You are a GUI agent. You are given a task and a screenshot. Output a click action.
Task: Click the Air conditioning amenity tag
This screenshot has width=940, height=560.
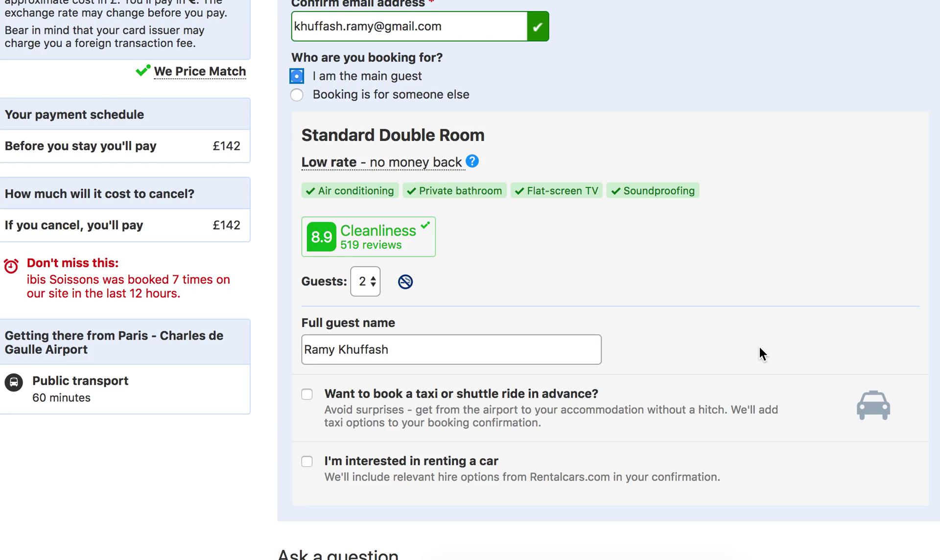350,191
